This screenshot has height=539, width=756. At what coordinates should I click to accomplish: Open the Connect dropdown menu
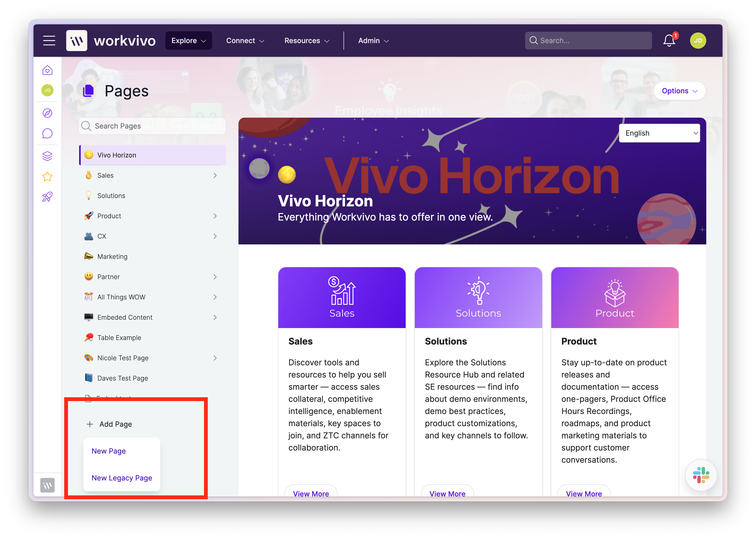point(245,41)
